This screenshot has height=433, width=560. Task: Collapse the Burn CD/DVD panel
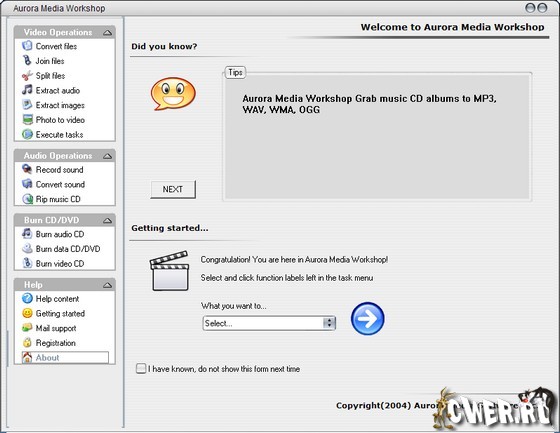pos(107,221)
